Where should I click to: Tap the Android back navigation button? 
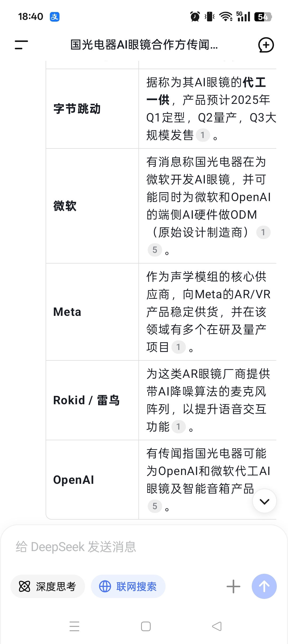coord(217,626)
